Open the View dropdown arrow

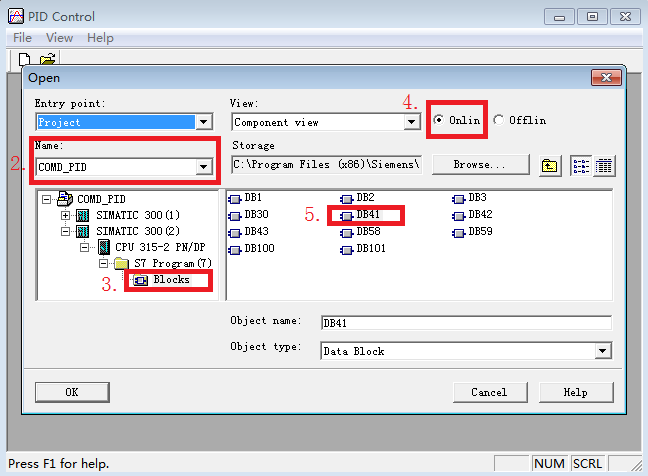tap(412, 122)
